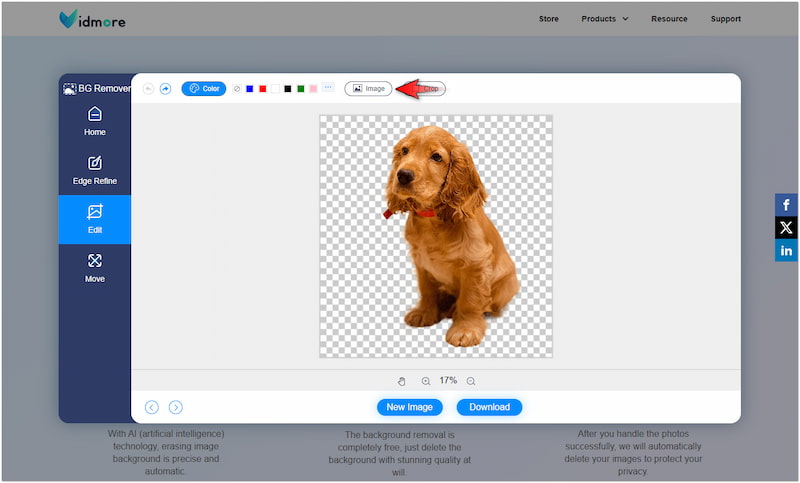Expand the Products dropdown menu
This screenshot has height=483, width=800.
(x=605, y=19)
